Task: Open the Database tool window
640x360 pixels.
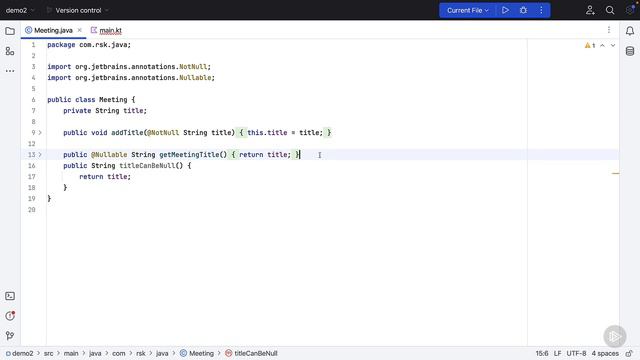Action: pos(630,51)
